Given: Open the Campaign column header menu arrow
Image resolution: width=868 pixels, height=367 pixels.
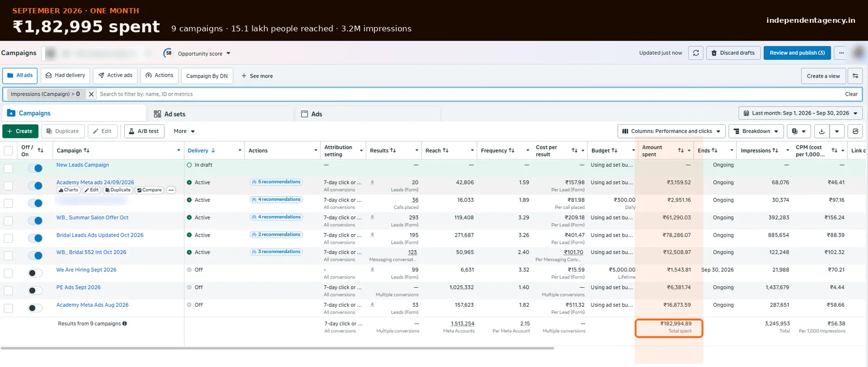Looking at the screenshot, I should click(x=178, y=150).
